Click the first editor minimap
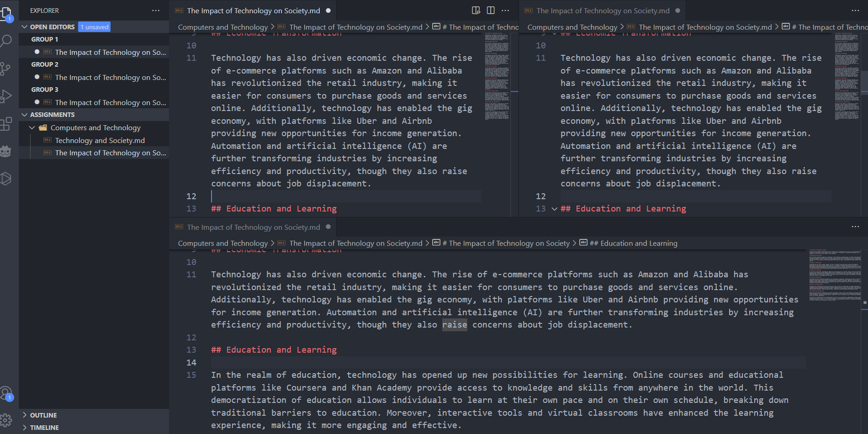The image size is (868, 434). 497,76
